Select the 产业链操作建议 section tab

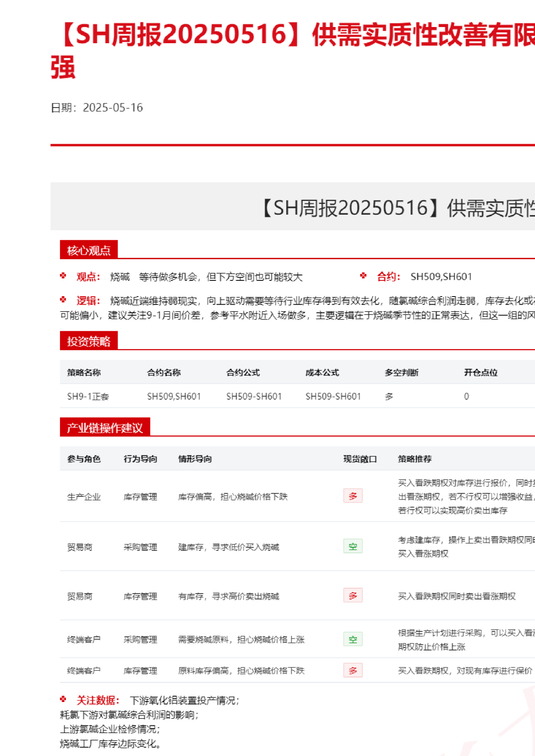105,427
